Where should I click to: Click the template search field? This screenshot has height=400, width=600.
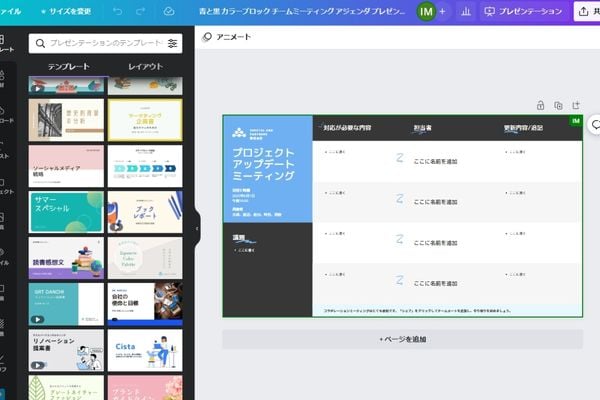[106, 43]
